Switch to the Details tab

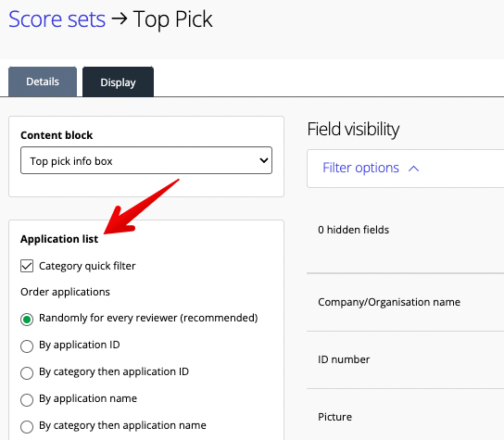click(x=43, y=82)
